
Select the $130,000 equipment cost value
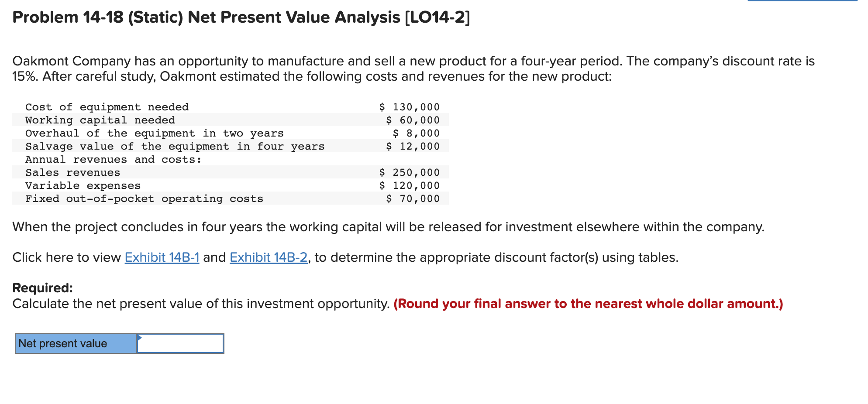coord(410,106)
